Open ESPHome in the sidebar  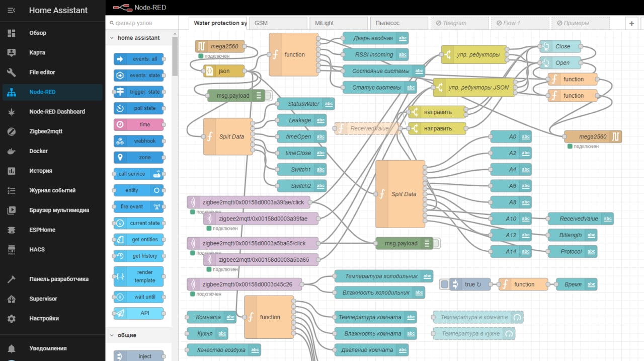pyautogui.click(x=52, y=230)
